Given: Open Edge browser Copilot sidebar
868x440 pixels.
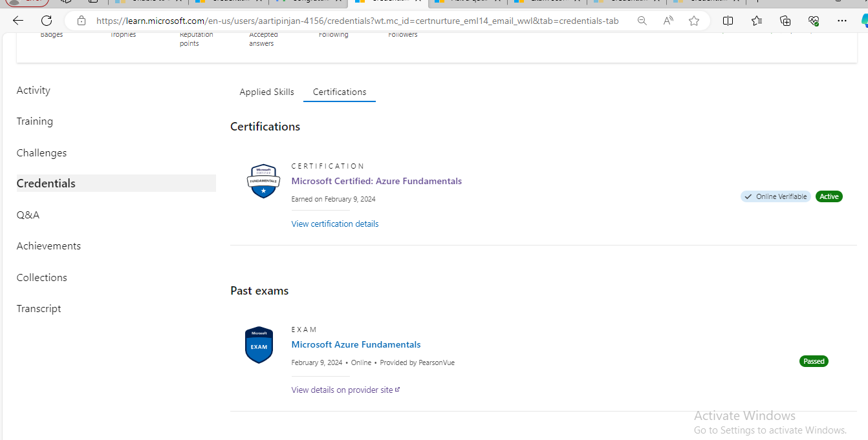Looking at the screenshot, I should 864,20.
